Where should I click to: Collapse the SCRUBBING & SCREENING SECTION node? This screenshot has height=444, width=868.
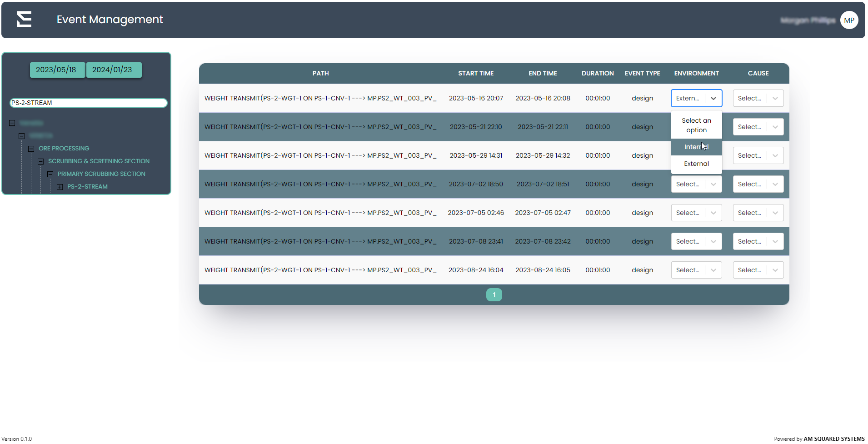tap(40, 161)
